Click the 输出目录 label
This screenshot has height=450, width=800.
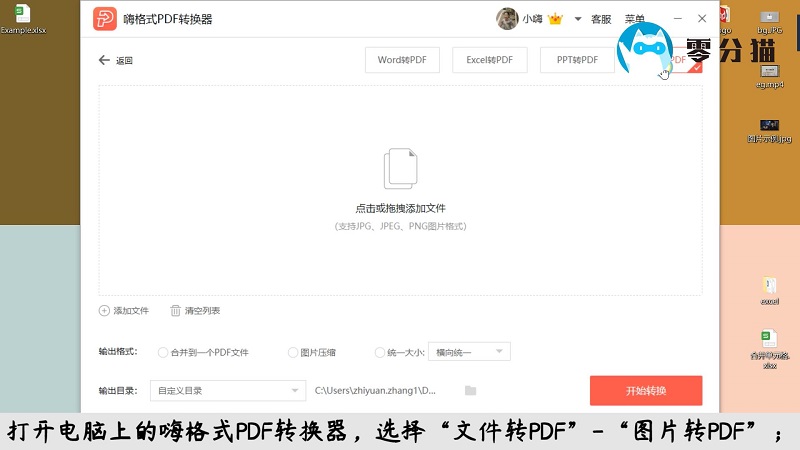[118, 391]
